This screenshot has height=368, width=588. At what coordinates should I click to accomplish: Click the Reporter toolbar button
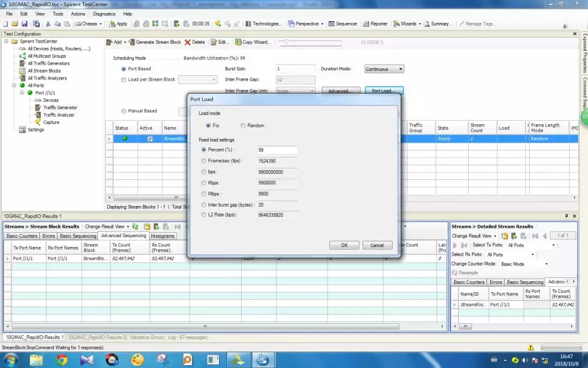point(375,23)
